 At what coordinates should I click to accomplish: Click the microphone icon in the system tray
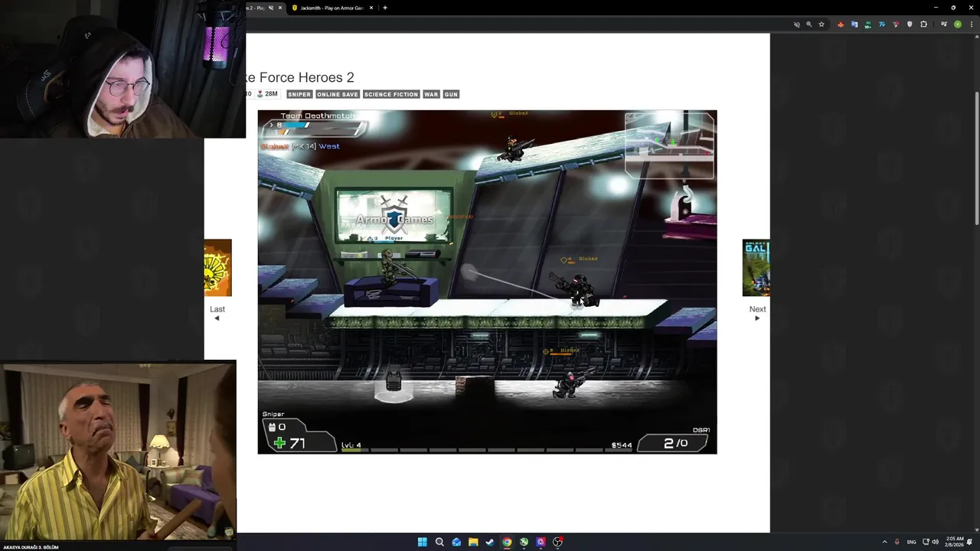(x=897, y=542)
